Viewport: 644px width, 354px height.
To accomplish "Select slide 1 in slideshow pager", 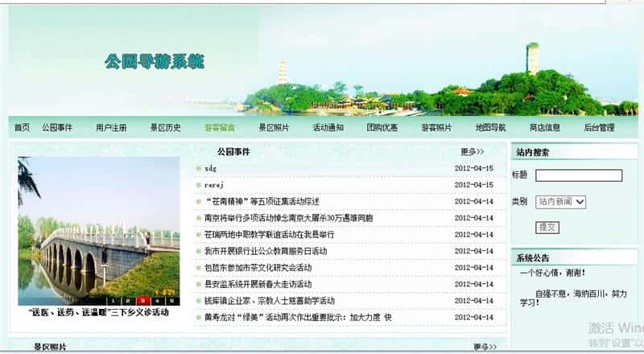I will 113,301.
